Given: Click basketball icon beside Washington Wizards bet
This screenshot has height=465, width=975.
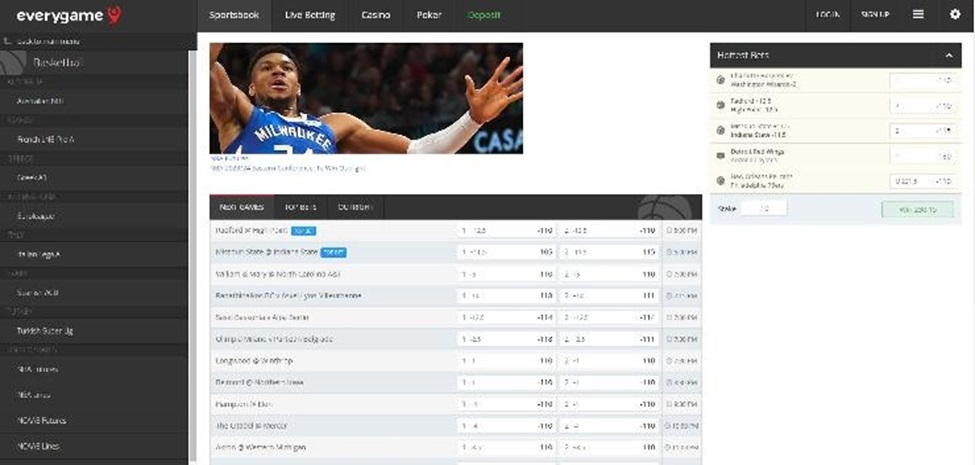Looking at the screenshot, I should [x=721, y=81].
